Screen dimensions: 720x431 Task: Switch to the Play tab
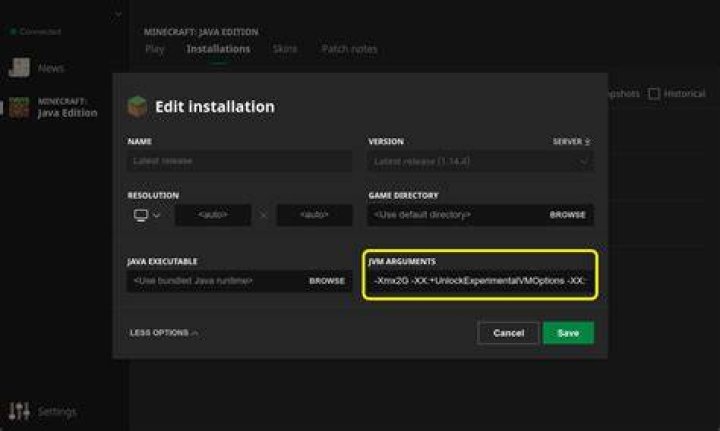click(154, 49)
